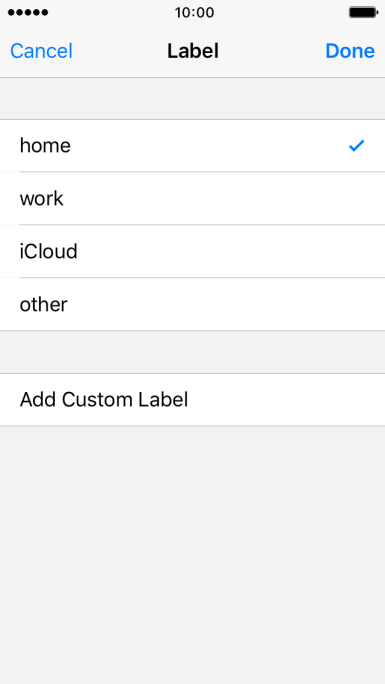385x684 pixels.
Task: Open Add Custom Label
Action: (192, 400)
